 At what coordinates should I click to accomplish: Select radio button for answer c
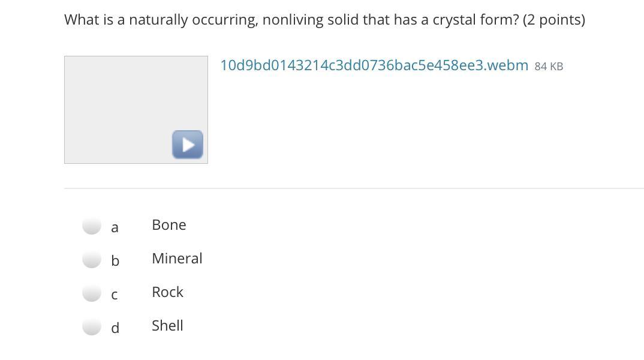click(x=92, y=293)
